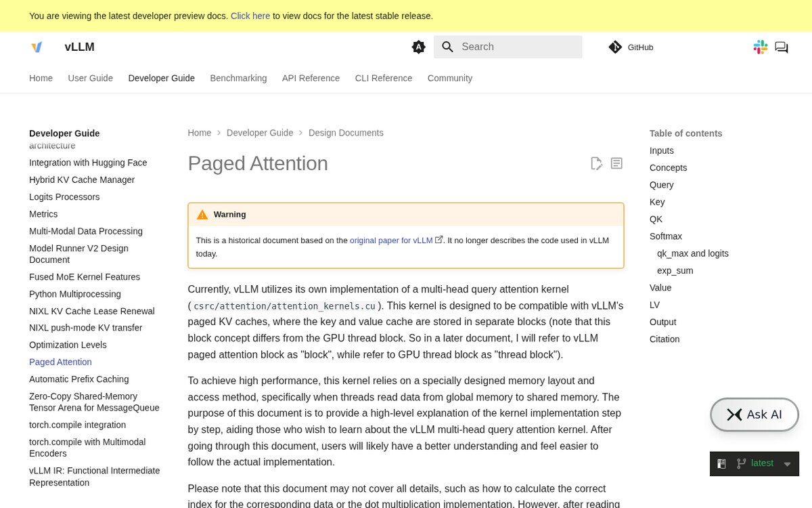
Task: Toggle the light/dark color theme
Action: pos(418,47)
